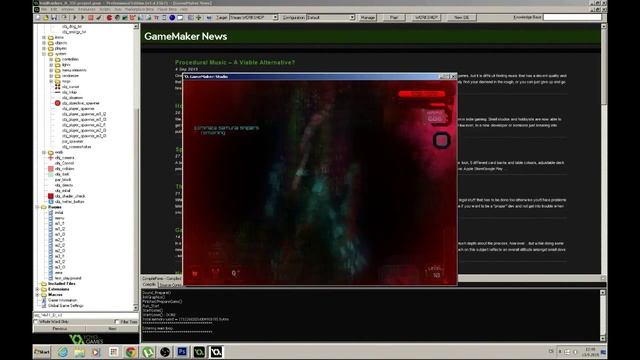Expand the lights subfolder

click(x=51, y=64)
